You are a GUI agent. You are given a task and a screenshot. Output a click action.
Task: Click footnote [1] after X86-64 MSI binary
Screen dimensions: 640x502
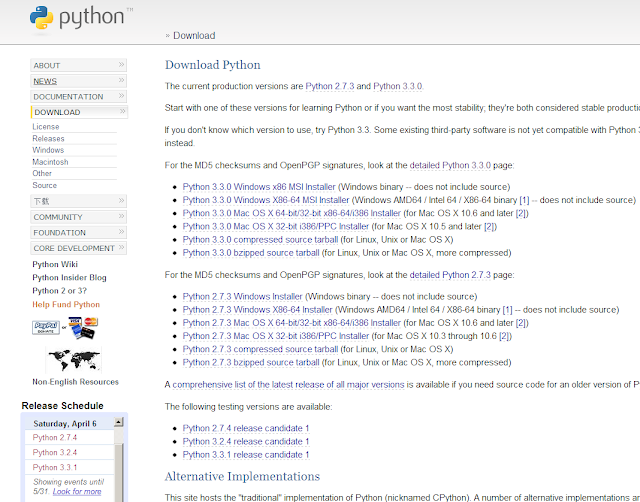point(524,200)
